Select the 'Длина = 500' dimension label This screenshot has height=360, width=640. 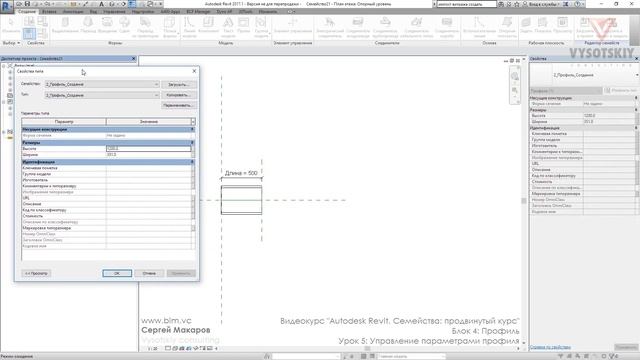pos(241,173)
